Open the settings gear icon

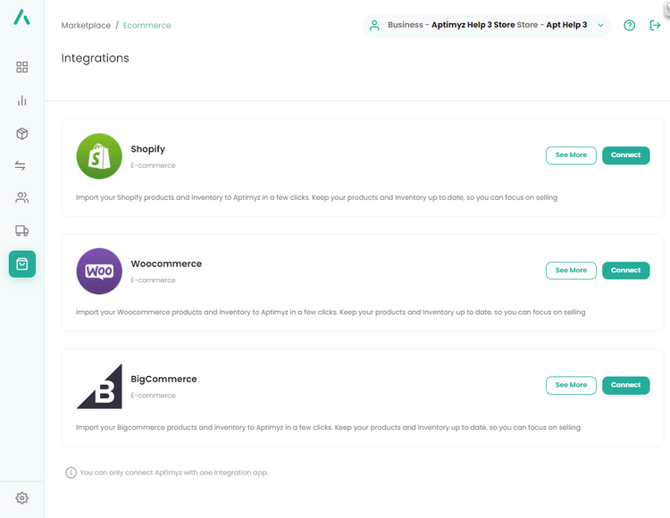(22, 498)
